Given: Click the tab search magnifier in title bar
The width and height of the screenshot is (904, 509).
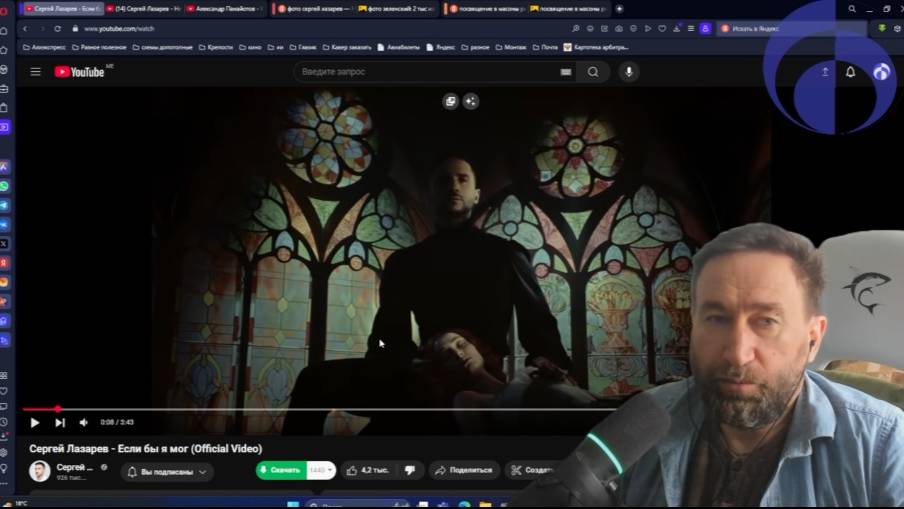Looking at the screenshot, I should [x=852, y=9].
